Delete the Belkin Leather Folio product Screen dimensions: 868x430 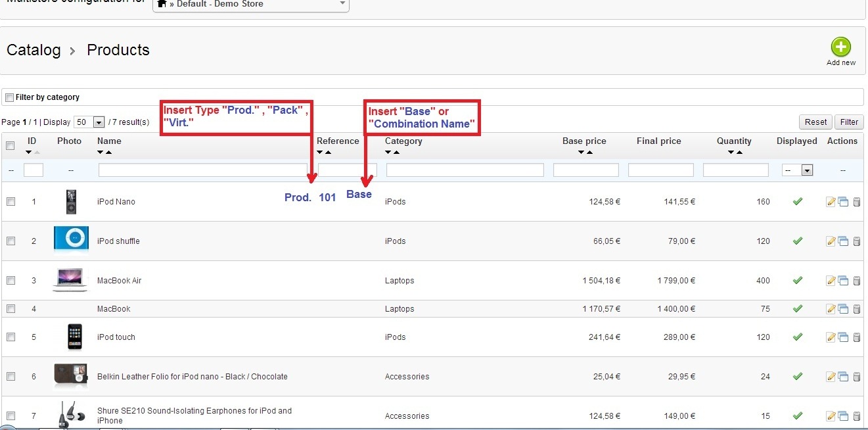pos(856,377)
